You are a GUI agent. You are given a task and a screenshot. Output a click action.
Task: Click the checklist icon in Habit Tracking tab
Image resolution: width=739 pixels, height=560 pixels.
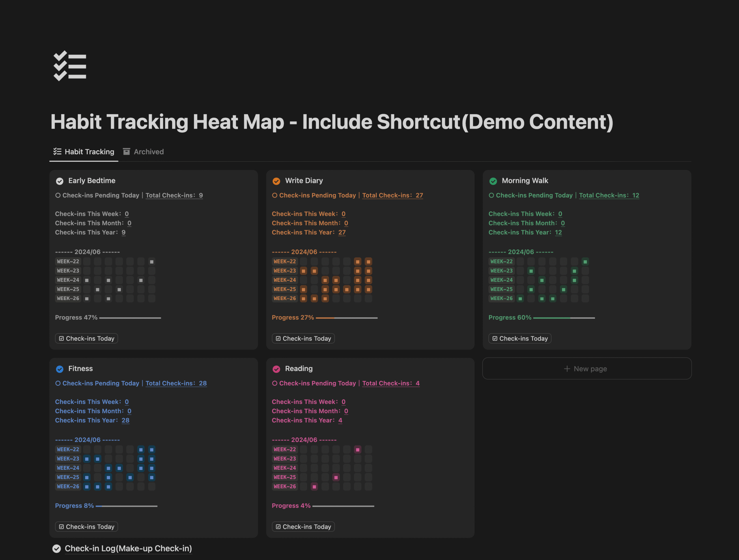57,151
